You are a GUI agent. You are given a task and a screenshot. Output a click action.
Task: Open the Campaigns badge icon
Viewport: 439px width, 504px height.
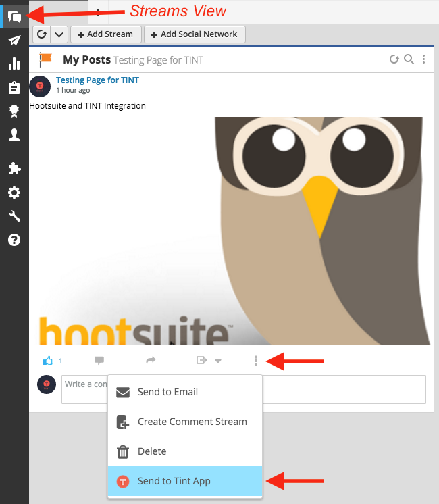click(14, 111)
